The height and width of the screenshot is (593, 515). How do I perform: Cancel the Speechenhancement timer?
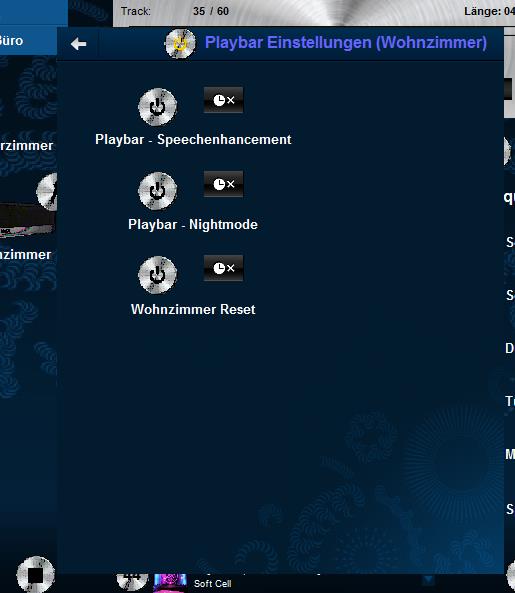click(223, 100)
